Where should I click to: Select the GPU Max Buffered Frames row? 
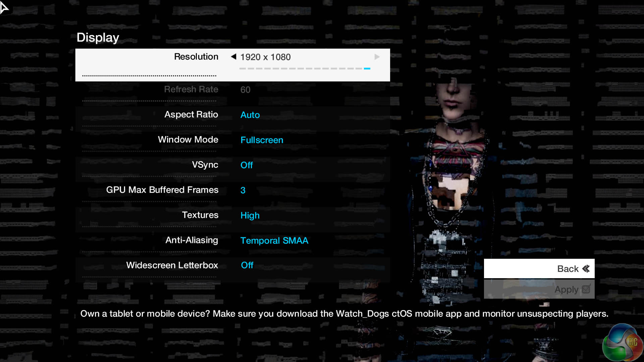(x=162, y=190)
